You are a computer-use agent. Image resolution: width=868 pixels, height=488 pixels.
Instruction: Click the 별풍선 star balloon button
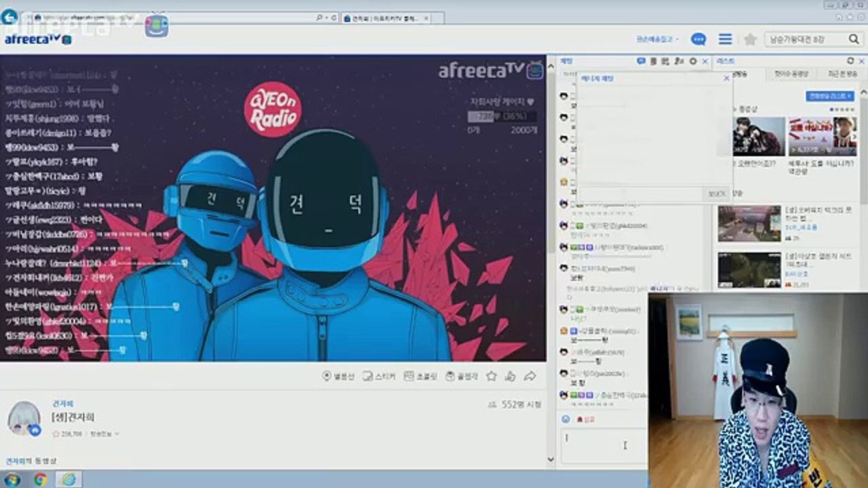point(338,376)
